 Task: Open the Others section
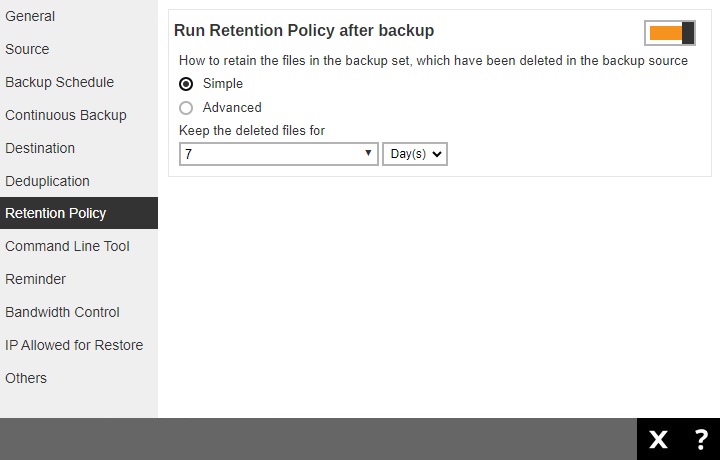(26, 378)
